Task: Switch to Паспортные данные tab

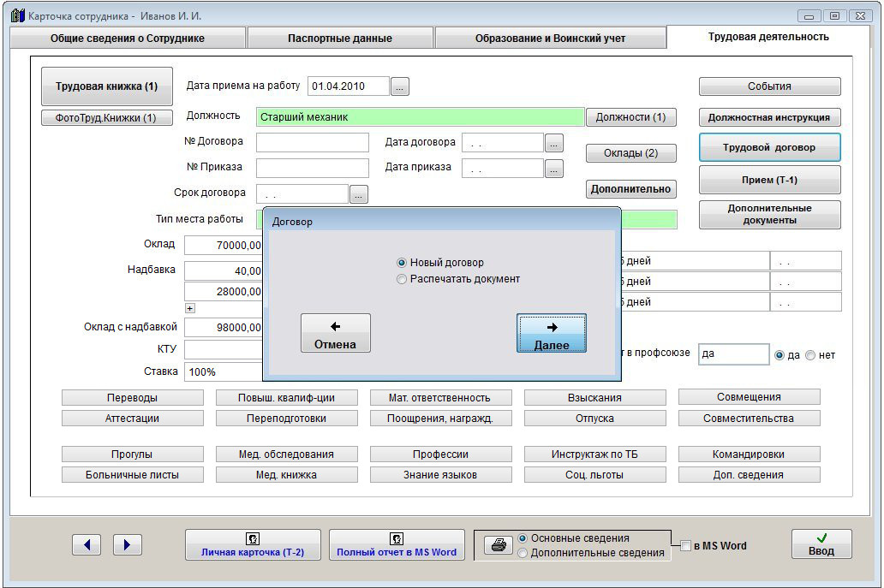Action: 340,39
